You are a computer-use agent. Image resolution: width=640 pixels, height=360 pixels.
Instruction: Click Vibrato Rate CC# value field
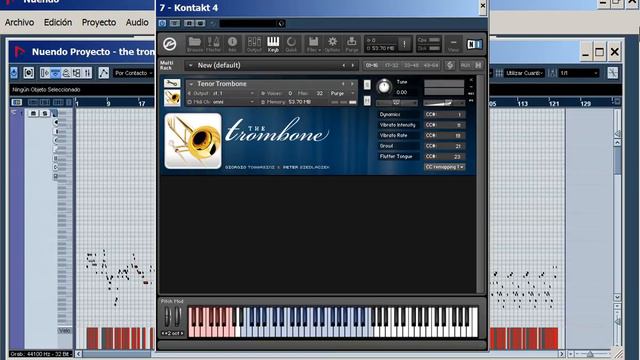[444, 135]
